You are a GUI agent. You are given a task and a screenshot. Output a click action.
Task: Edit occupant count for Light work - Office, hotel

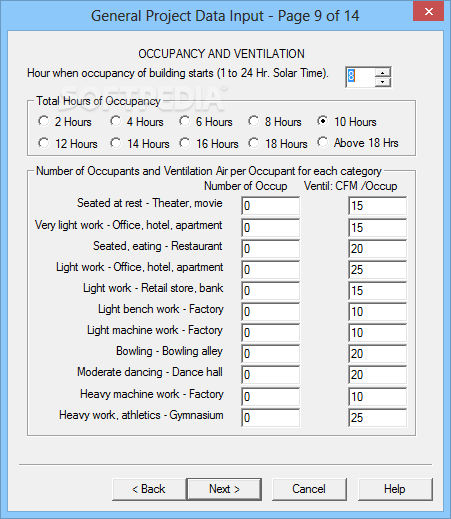click(x=270, y=270)
